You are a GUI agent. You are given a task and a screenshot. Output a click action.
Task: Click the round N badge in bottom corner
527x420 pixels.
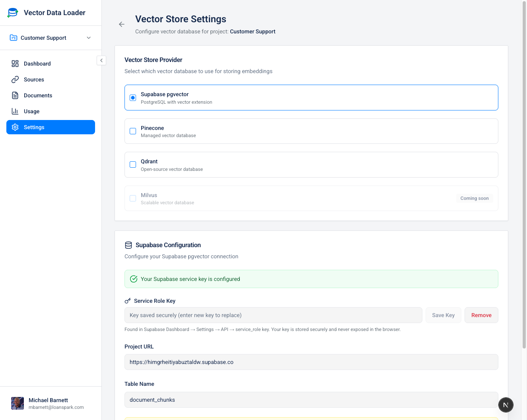point(506,405)
